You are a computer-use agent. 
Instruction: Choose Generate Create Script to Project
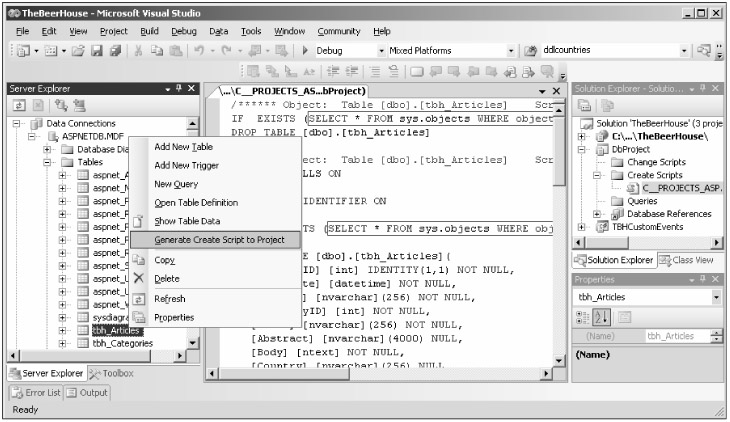(220, 240)
